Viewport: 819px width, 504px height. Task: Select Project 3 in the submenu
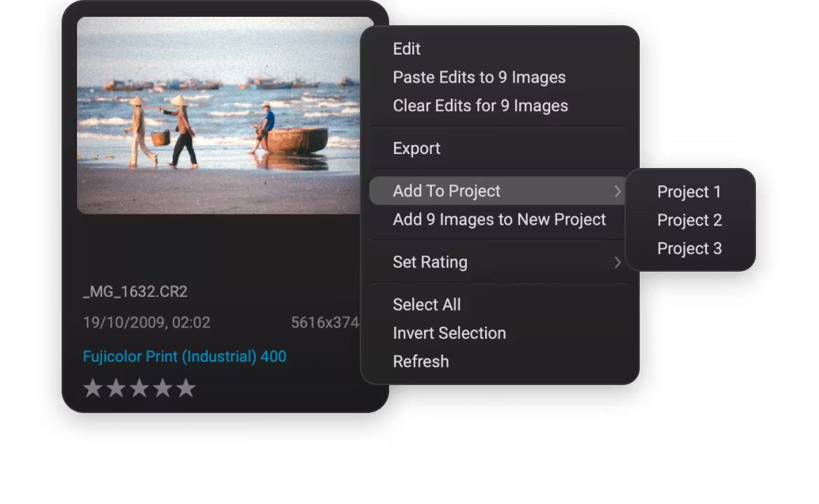click(x=689, y=248)
